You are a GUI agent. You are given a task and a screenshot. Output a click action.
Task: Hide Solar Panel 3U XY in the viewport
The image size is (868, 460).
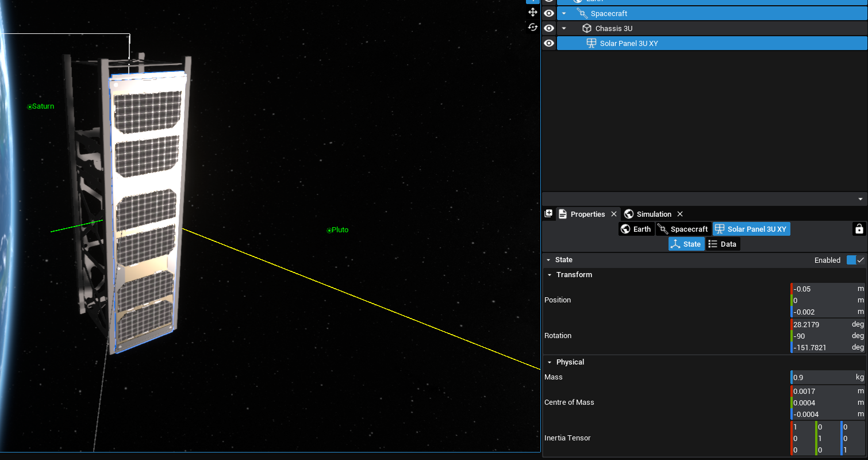click(x=549, y=43)
